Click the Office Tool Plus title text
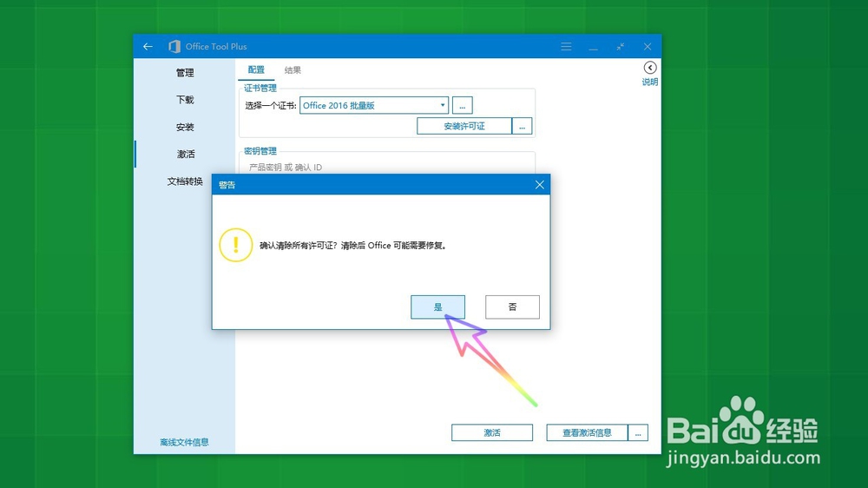This screenshot has height=488, width=868. tap(216, 47)
